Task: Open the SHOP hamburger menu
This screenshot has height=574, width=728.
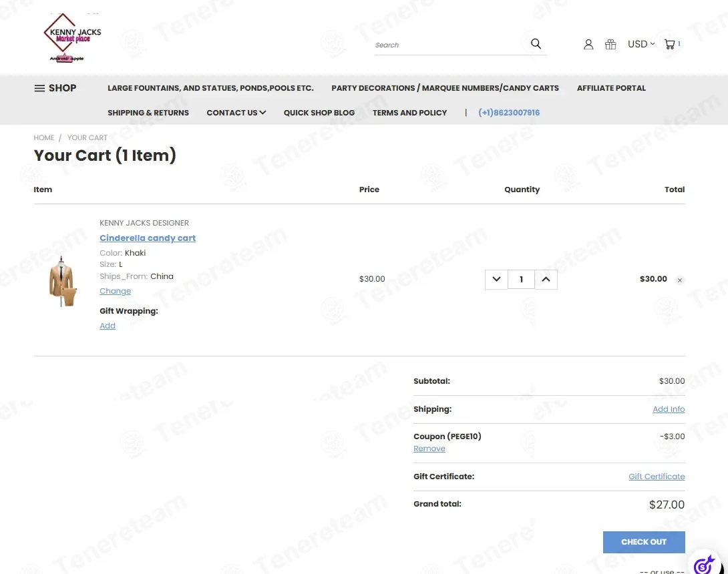Action: (55, 88)
